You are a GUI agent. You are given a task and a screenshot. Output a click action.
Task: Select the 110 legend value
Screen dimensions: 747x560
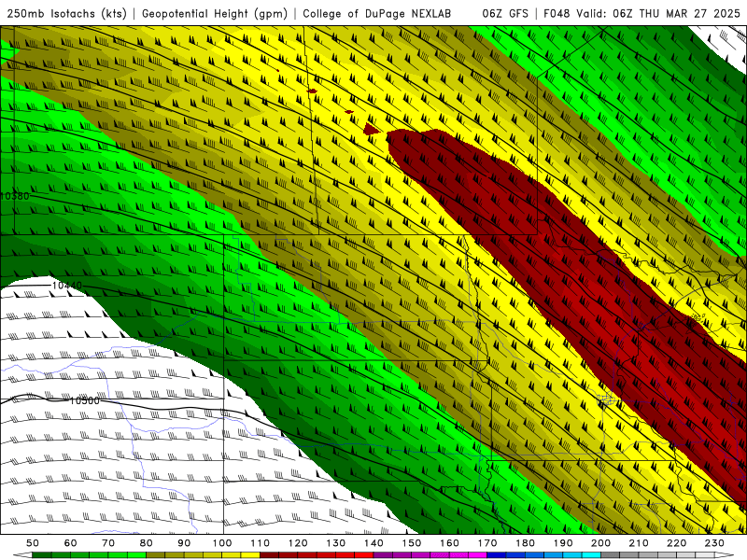pyautogui.click(x=261, y=543)
